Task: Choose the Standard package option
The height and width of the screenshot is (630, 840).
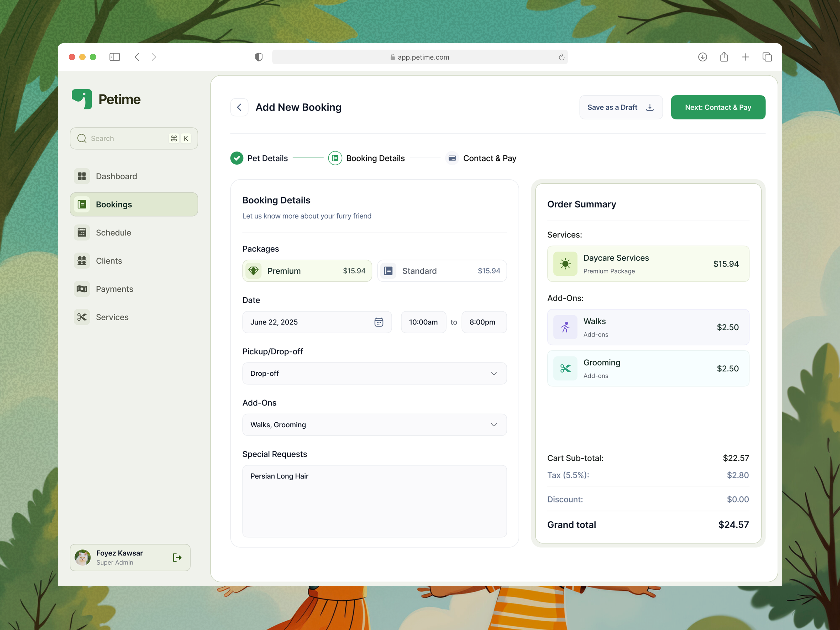Action: coord(442,271)
